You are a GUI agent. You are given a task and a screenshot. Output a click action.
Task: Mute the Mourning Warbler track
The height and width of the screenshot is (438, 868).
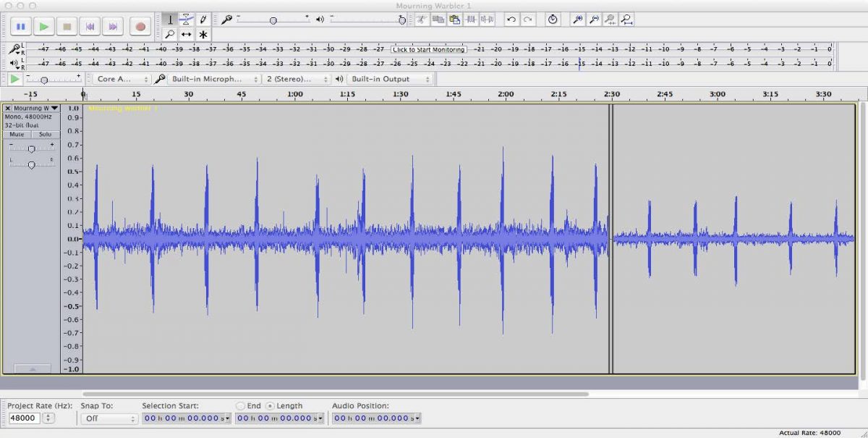pyautogui.click(x=17, y=134)
